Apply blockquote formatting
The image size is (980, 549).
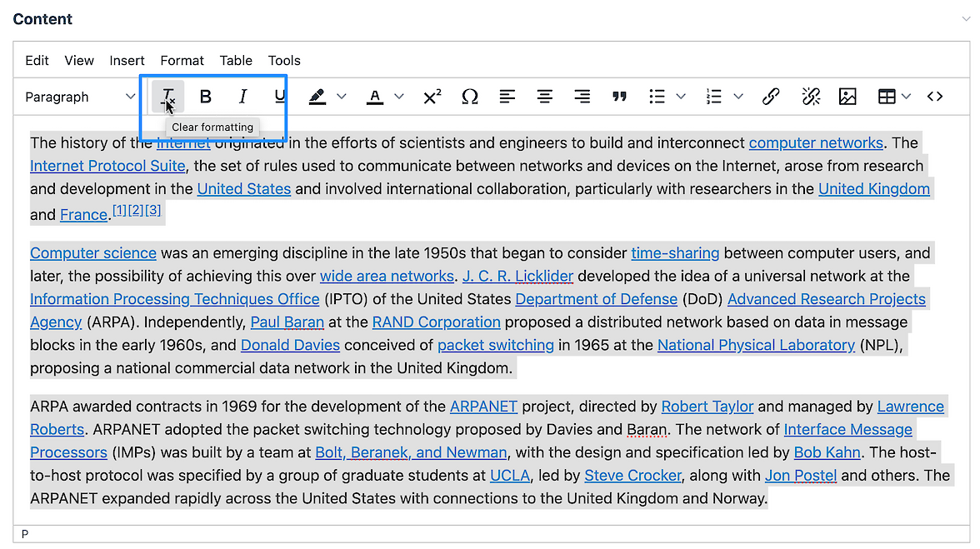pyautogui.click(x=619, y=97)
